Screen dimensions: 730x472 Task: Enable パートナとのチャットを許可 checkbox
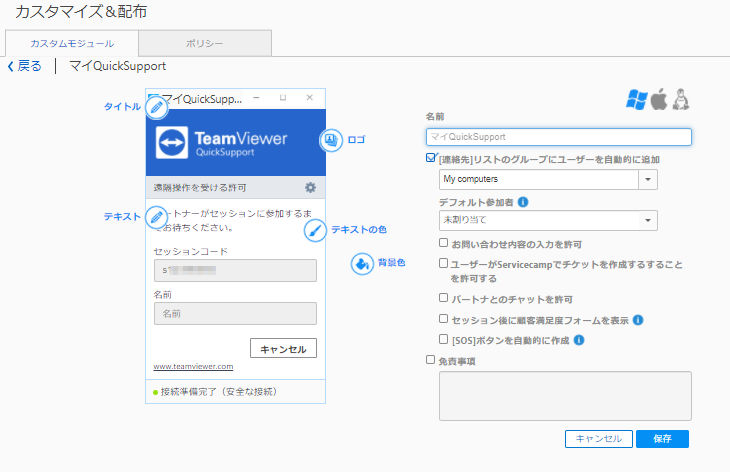[x=443, y=297]
